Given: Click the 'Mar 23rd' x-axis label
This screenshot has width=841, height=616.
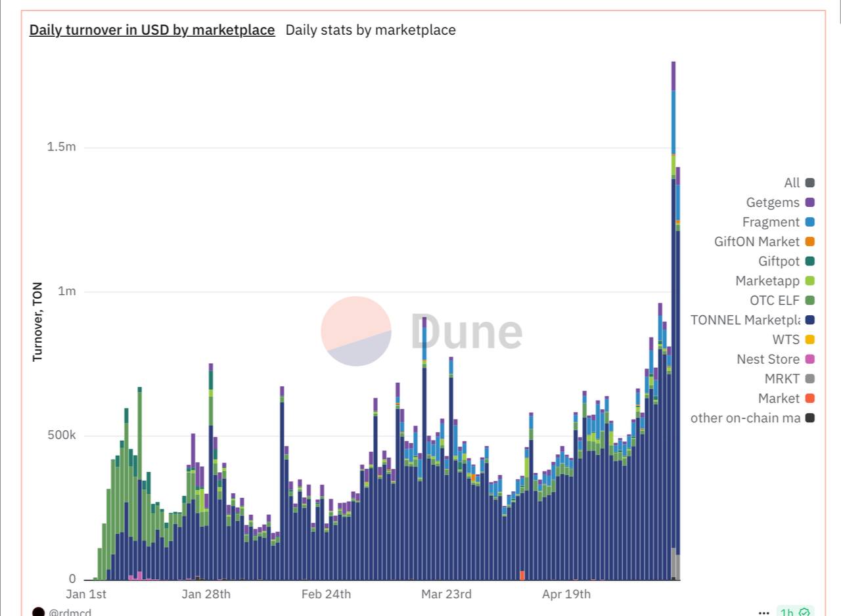Looking at the screenshot, I should click(446, 594).
